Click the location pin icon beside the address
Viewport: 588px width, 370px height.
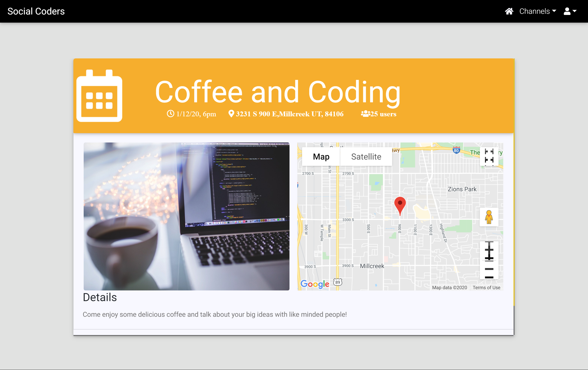[231, 114]
